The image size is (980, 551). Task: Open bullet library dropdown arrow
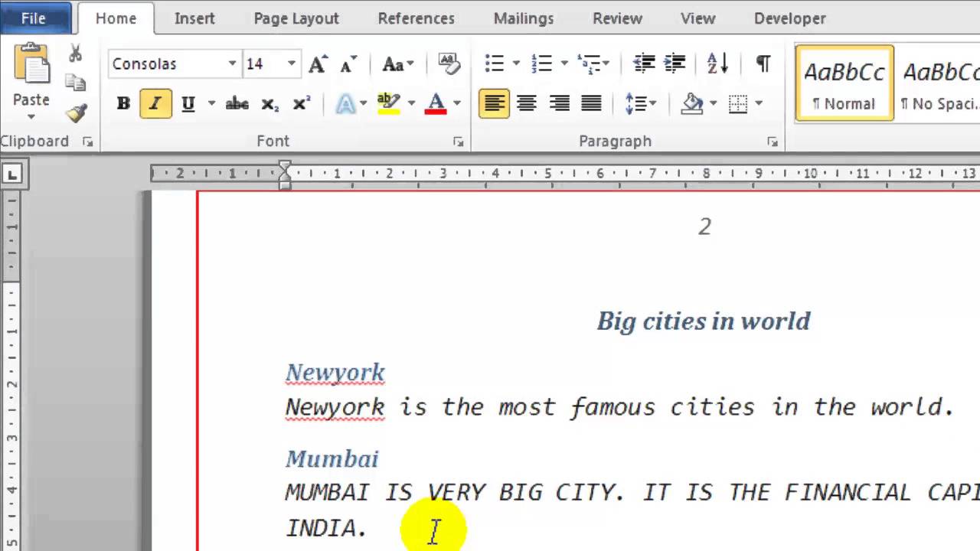tap(515, 64)
